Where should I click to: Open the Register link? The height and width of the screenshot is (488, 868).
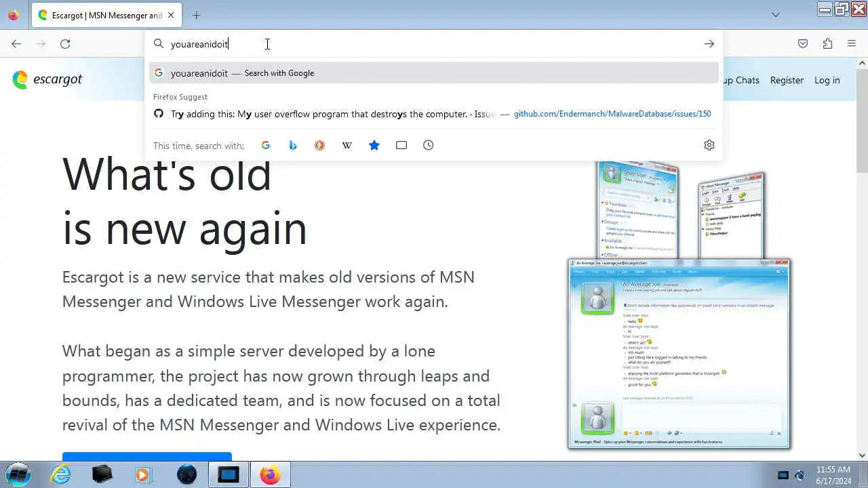[787, 80]
